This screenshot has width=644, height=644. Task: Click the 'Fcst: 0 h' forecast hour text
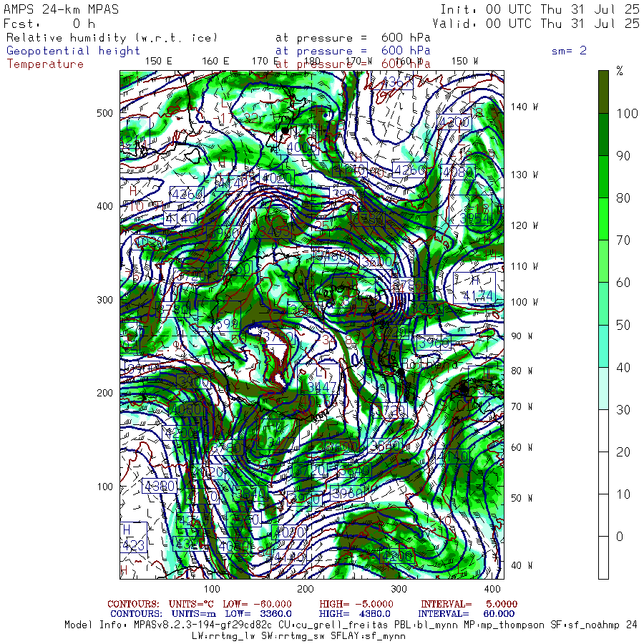pyautogui.click(x=49, y=24)
